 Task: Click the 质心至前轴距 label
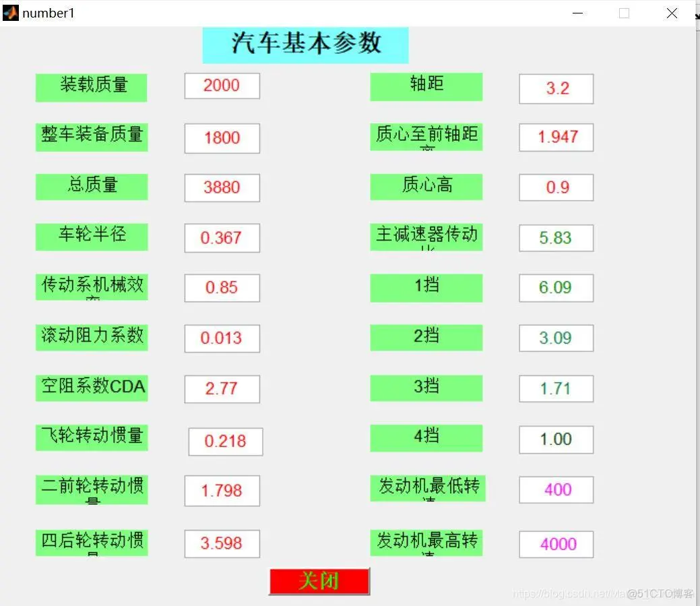[x=426, y=137]
